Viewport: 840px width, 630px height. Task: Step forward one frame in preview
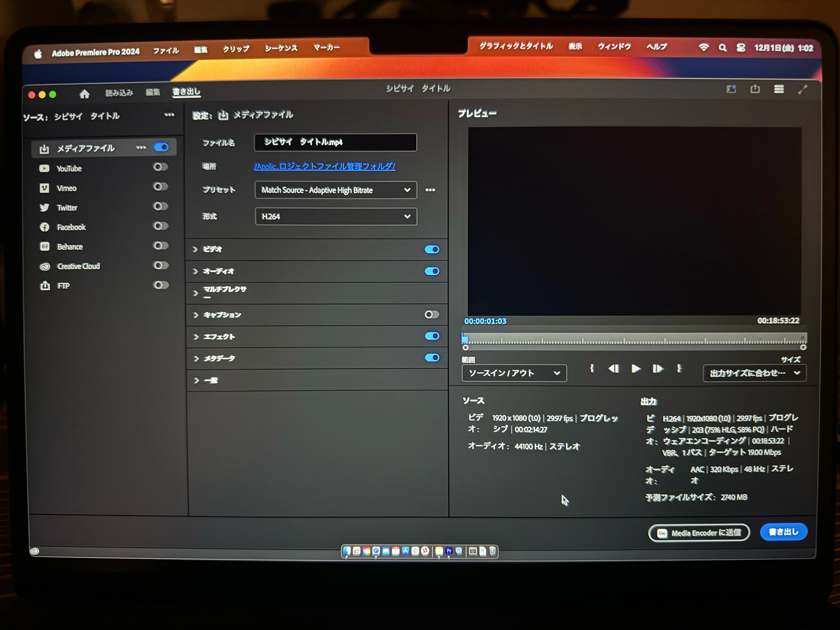click(x=658, y=369)
